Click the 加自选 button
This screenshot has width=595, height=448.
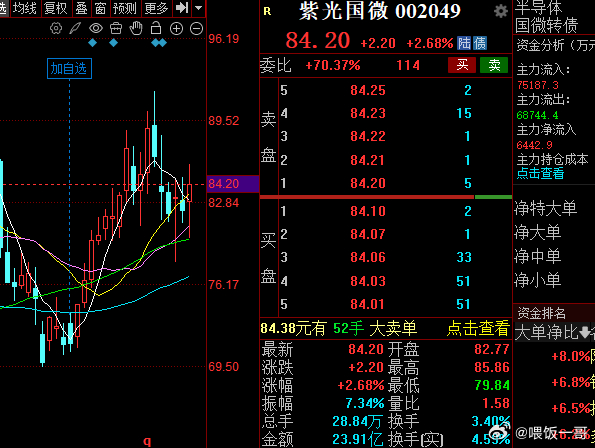click(x=69, y=69)
